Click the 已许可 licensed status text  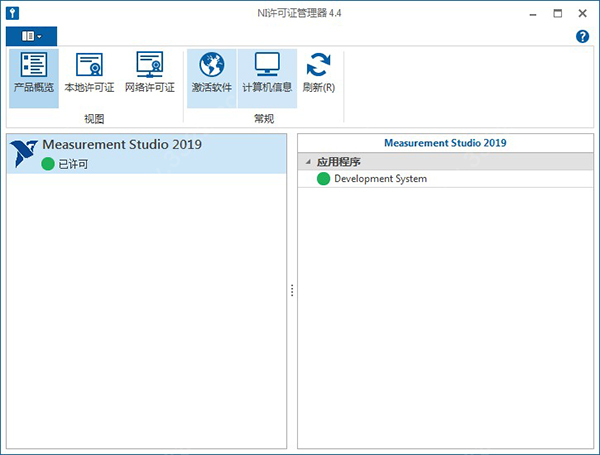tap(73, 164)
